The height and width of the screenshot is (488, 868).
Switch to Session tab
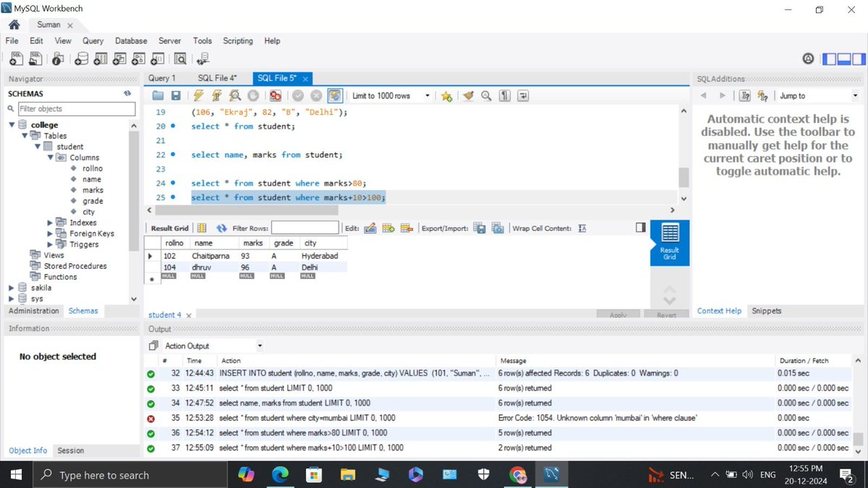pyautogui.click(x=71, y=450)
